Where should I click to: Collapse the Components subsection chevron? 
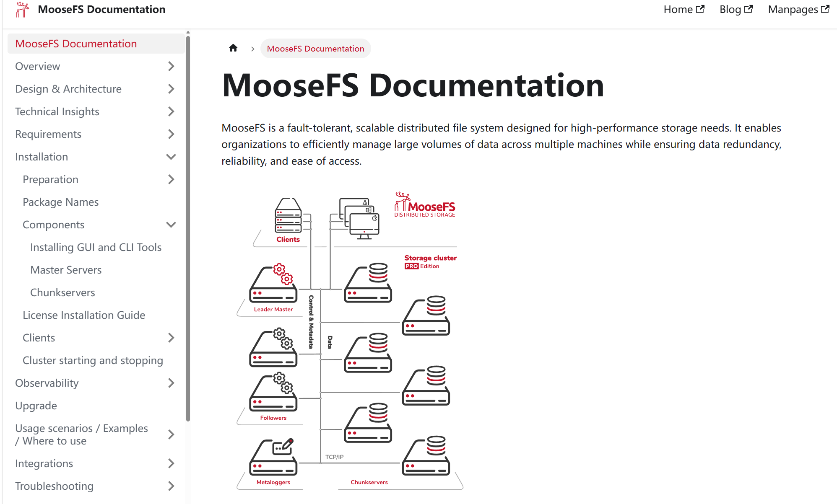point(171,225)
